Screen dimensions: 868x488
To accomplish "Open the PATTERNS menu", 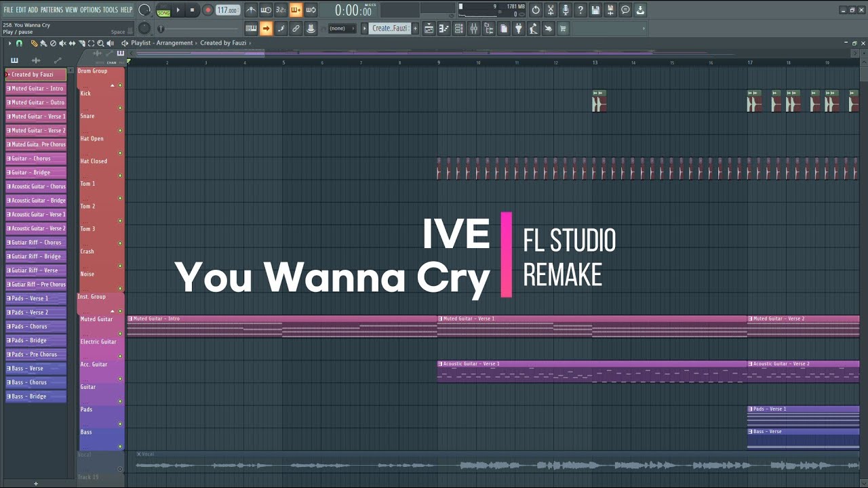I will pos(52,9).
